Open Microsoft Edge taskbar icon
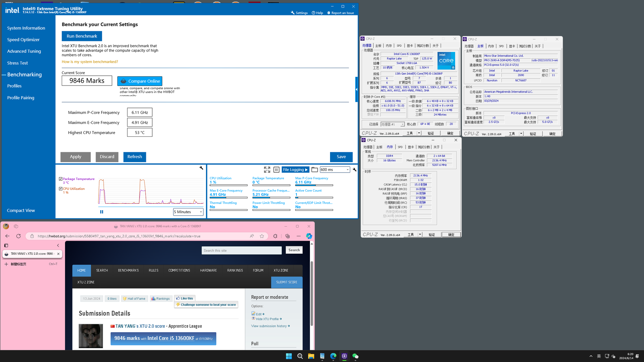This screenshot has width=644, height=362. 333,356
